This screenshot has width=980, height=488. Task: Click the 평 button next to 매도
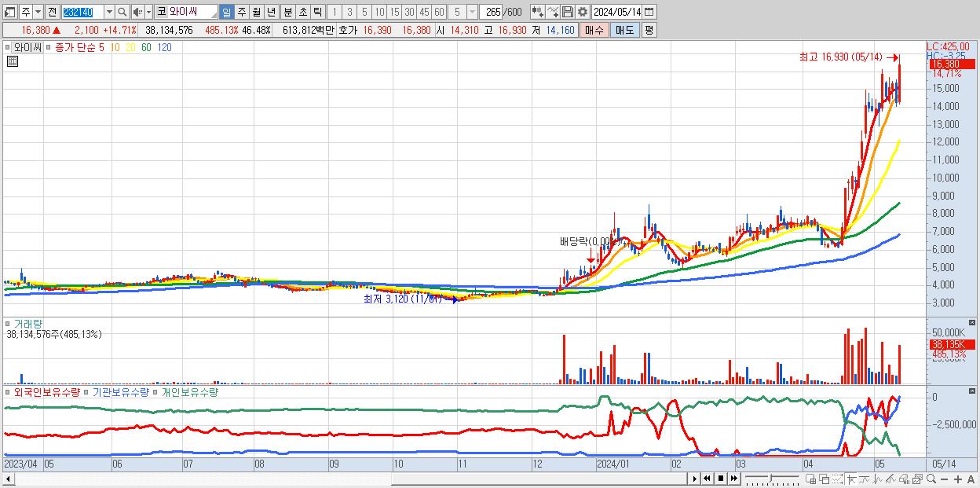click(x=649, y=30)
